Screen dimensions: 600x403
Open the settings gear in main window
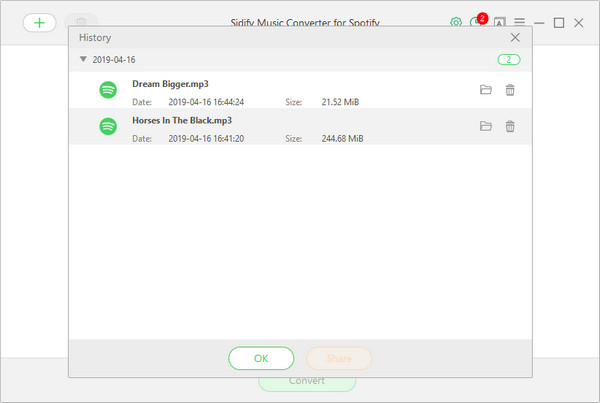point(455,23)
